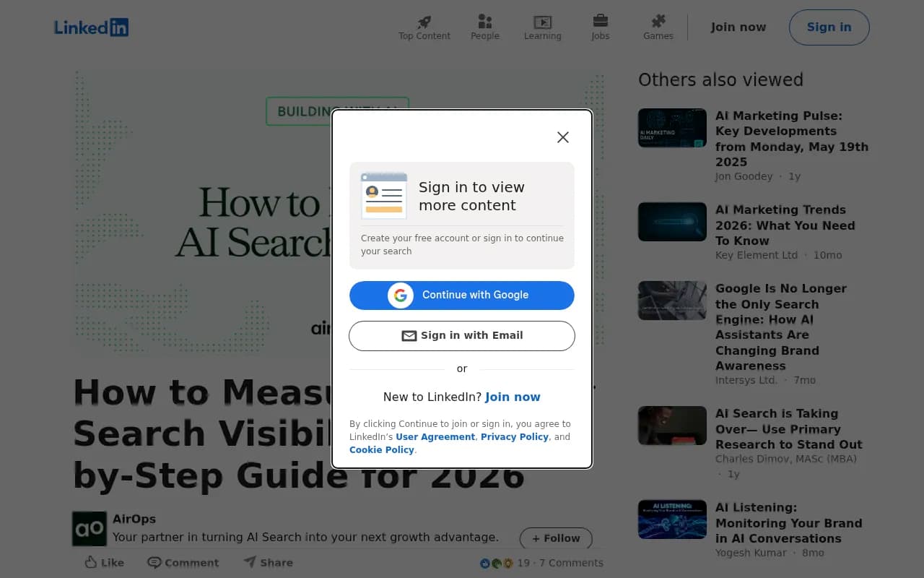Open Top Content rocket icon
Screen dimensions: 924x578
click(424, 22)
